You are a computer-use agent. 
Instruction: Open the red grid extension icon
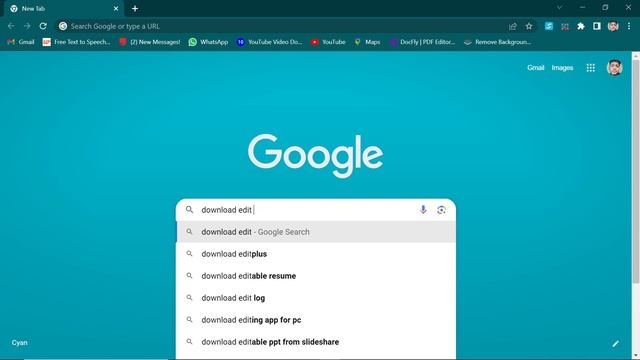coord(565,27)
